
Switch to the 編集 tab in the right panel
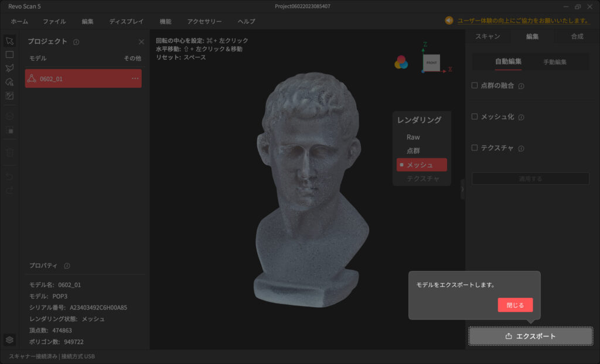532,36
